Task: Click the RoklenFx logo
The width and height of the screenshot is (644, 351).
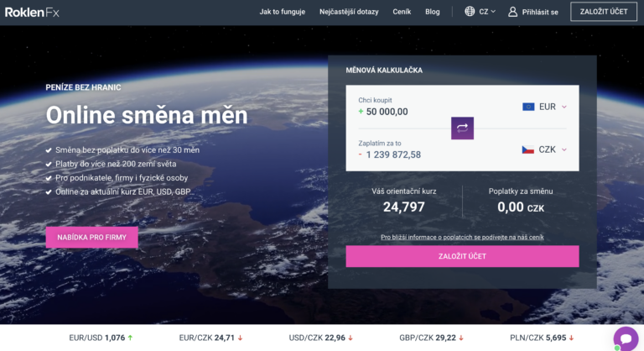Action: [32, 12]
